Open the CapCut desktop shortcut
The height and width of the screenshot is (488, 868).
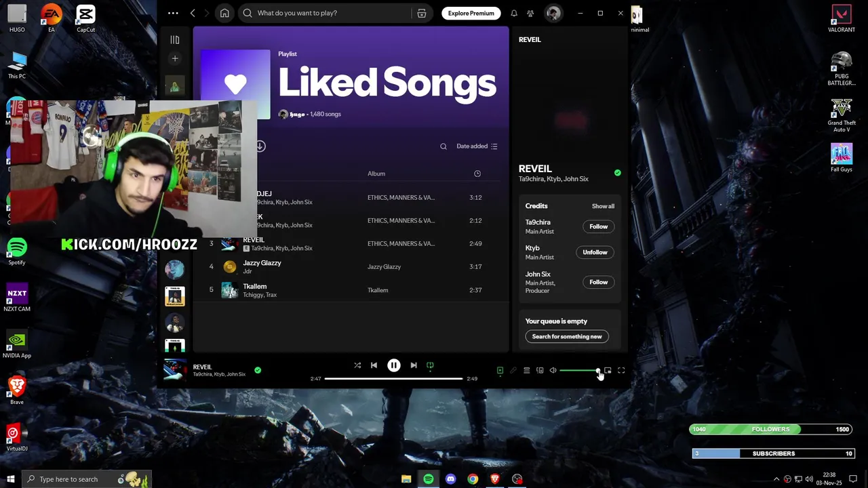pos(85,18)
